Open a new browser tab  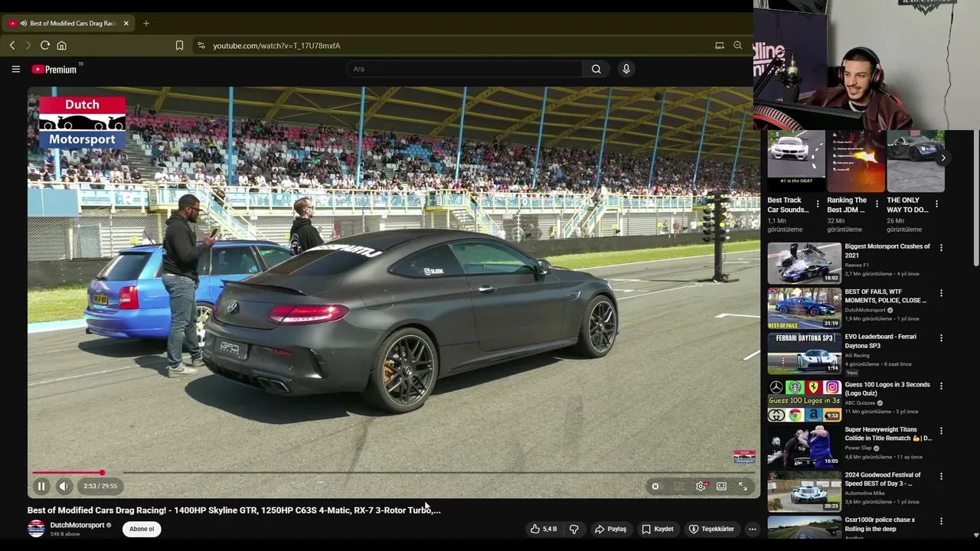pos(146,23)
